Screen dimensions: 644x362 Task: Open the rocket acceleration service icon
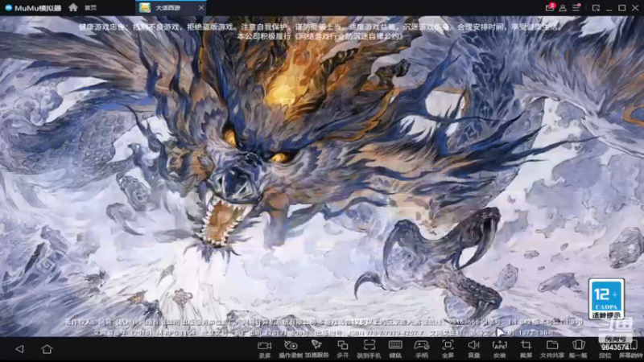pos(316,349)
